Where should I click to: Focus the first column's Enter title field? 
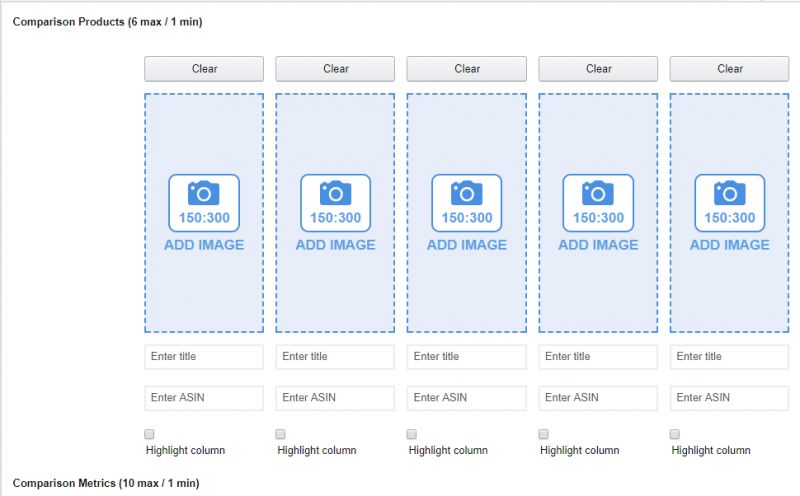(204, 357)
